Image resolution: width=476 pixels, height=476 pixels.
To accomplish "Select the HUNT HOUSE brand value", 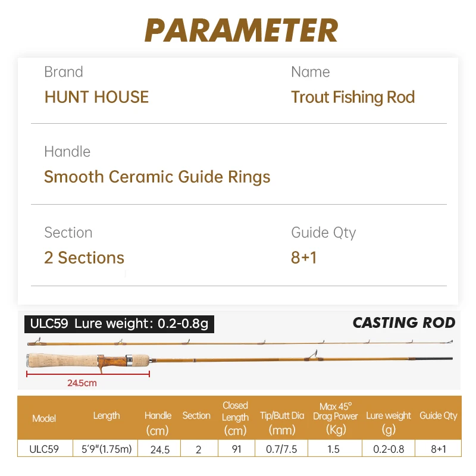I will tap(96, 98).
